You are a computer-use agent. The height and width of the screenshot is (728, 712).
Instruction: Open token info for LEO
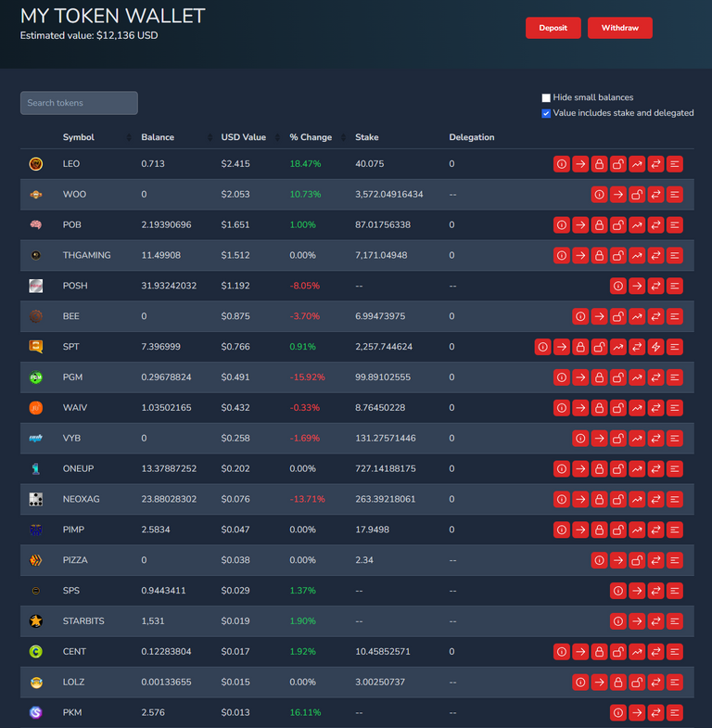click(x=562, y=164)
